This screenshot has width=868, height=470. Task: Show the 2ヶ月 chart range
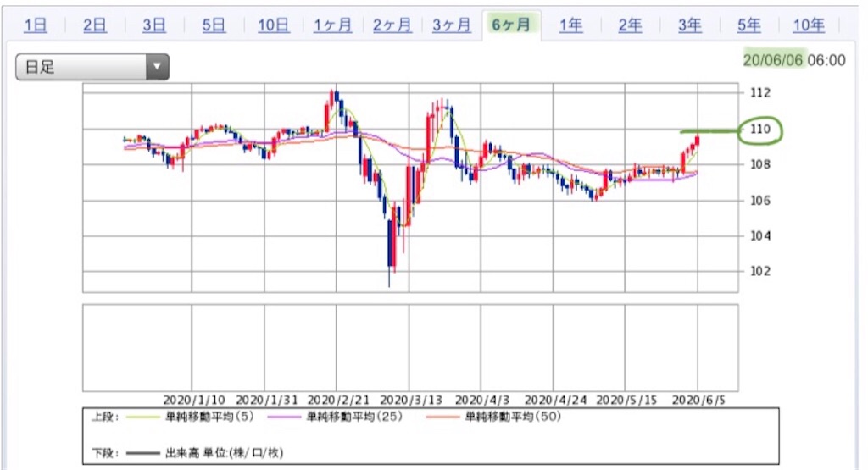pos(392,25)
